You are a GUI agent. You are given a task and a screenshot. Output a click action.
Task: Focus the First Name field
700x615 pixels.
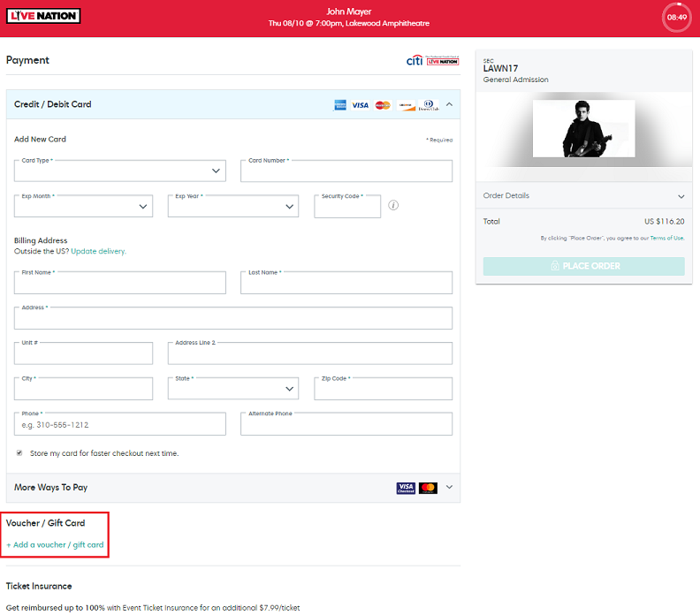pyautogui.click(x=119, y=283)
